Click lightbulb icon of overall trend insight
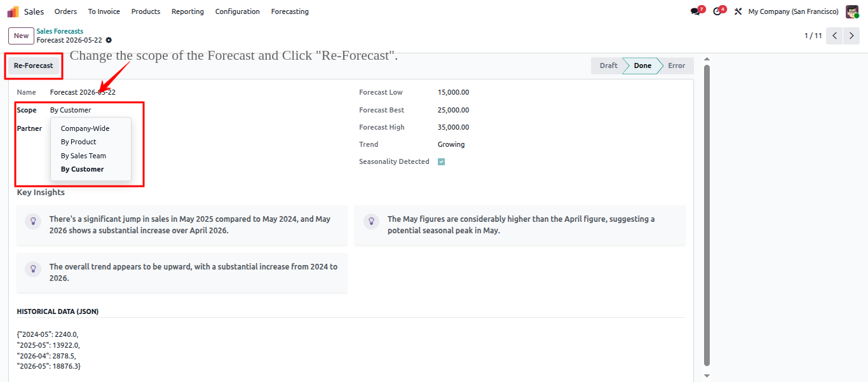This screenshot has width=868, height=382. 33,269
